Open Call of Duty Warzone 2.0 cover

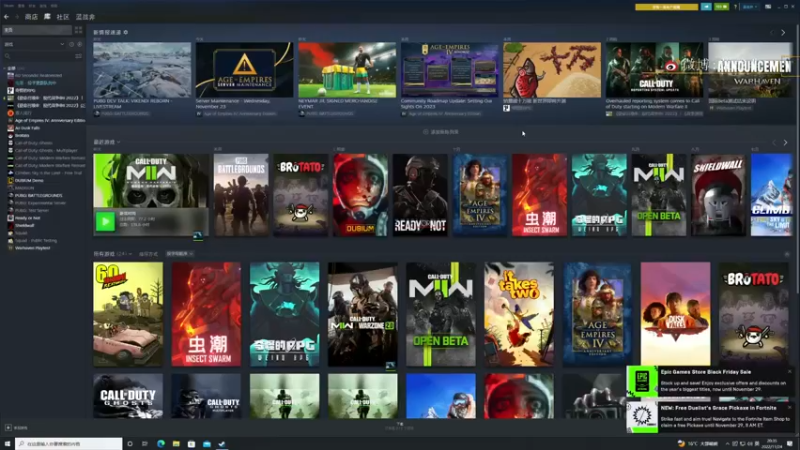[x=362, y=314]
